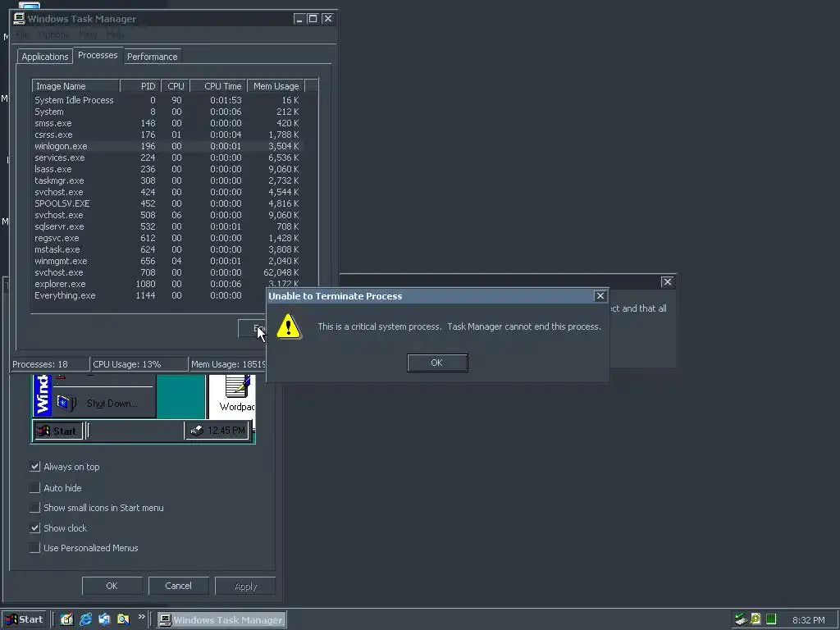
Task: Click the Mem Usage status bar entry
Action: tap(228, 364)
